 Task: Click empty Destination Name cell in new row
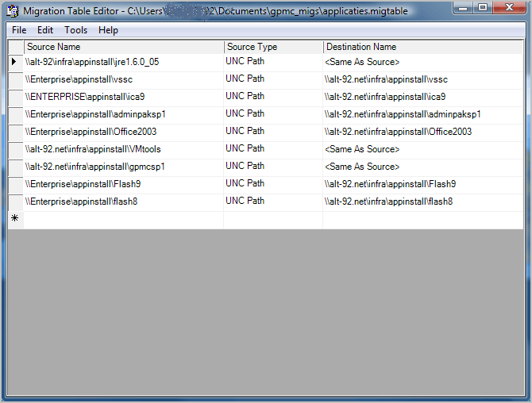click(423, 220)
